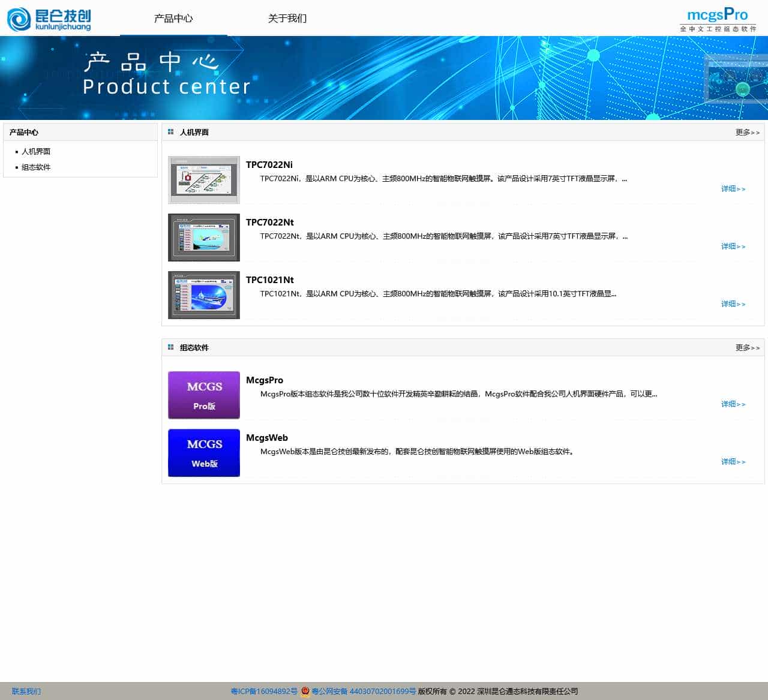Viewport: 768px width, 700px height.
Task: Click the police badge icon in footer
Action: pyautogui.click(x=305, y=692)
